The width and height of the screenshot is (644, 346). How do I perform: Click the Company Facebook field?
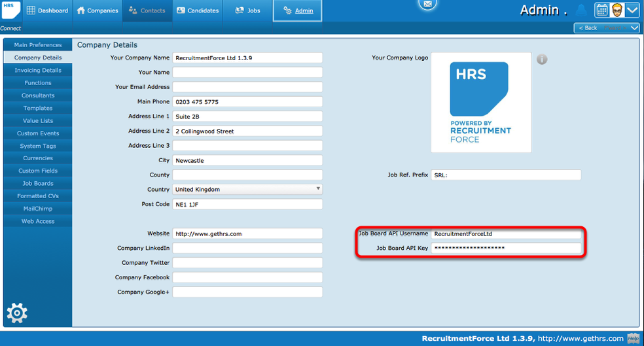[247, 277]
